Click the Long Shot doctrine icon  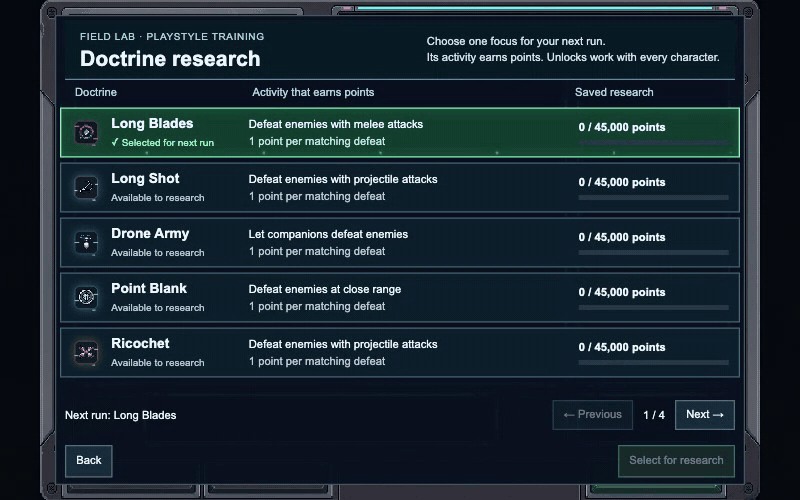[x=86, y=188]
